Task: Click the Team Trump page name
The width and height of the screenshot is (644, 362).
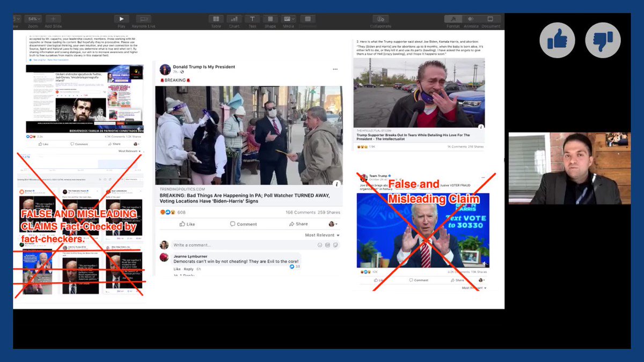Action: [x=378, y=175]
